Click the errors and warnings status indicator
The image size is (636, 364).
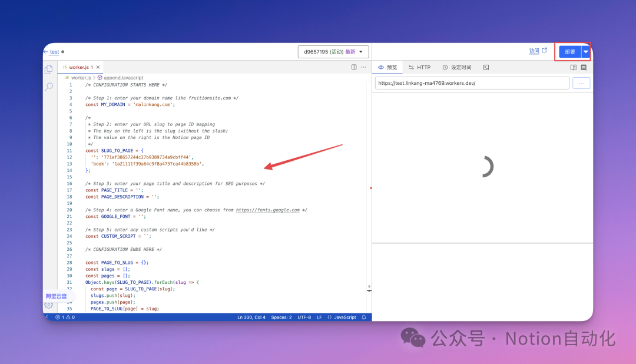(x=65, y=317)
